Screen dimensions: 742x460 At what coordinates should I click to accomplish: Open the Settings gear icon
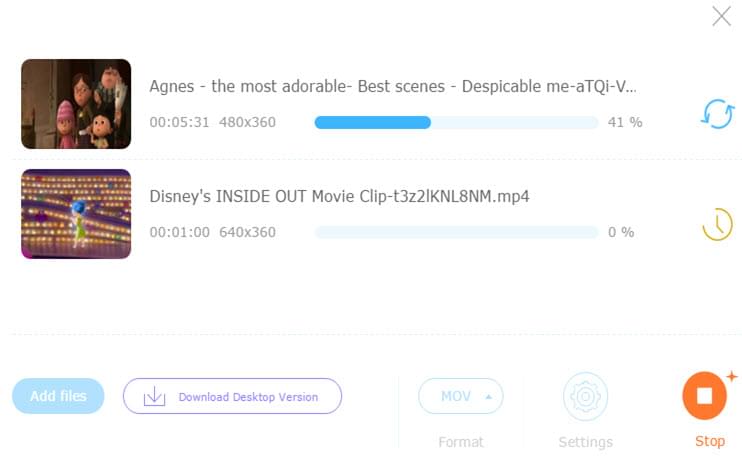click(585, 397)
